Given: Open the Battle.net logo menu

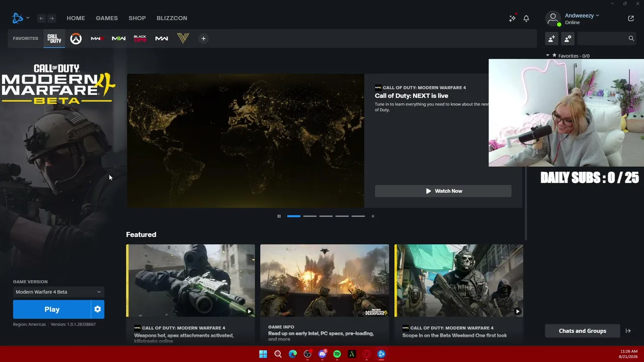Looking at the screenshot, I should [x=18, y=18].
